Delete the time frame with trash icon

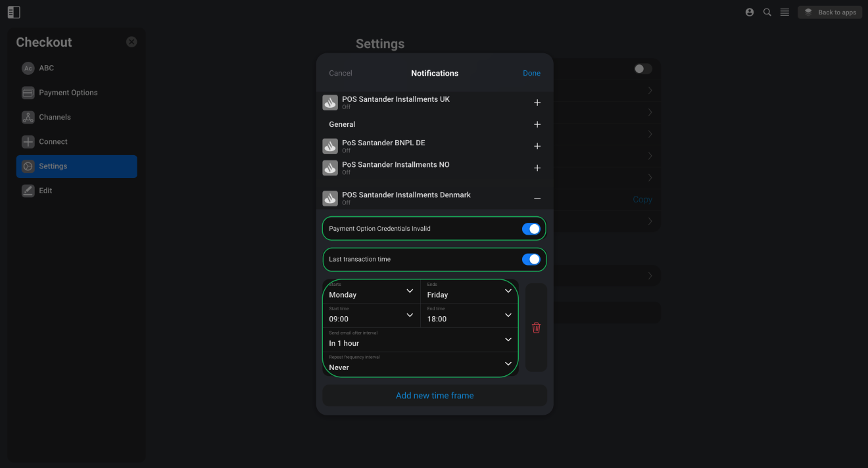[536, 327]
